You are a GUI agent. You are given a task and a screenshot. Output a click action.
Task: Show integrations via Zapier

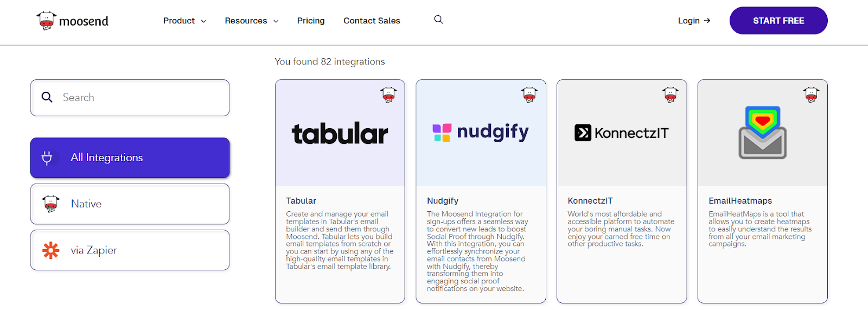click(130, 250)
